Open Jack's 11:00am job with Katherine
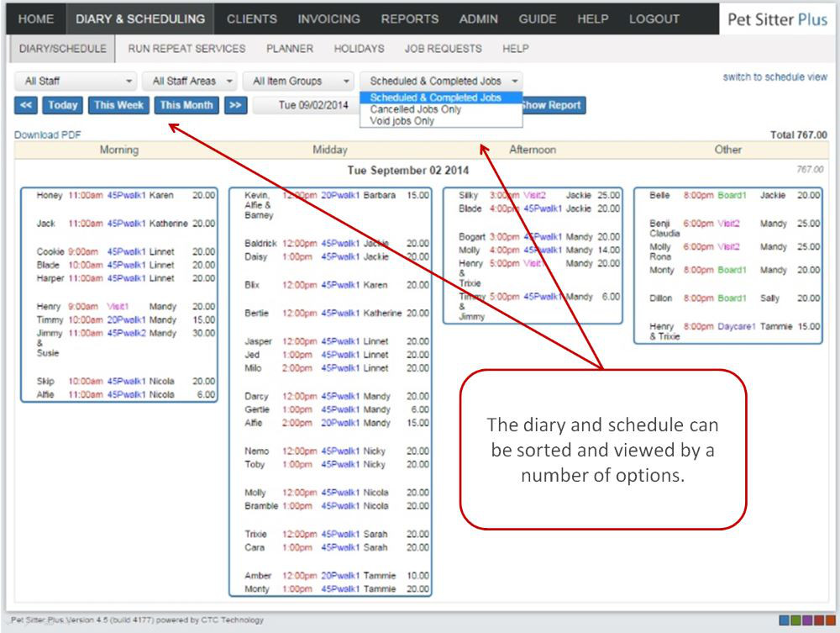The image size is (840, 633). coord(125,224)
